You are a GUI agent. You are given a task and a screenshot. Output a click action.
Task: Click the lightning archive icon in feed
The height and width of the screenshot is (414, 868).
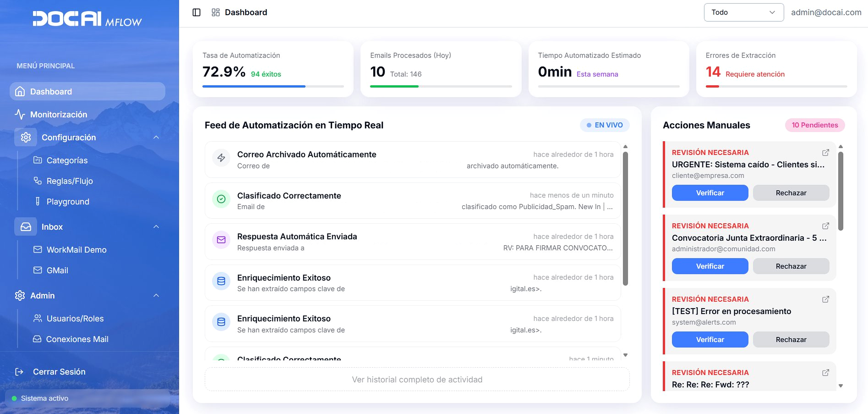(221, 157)
